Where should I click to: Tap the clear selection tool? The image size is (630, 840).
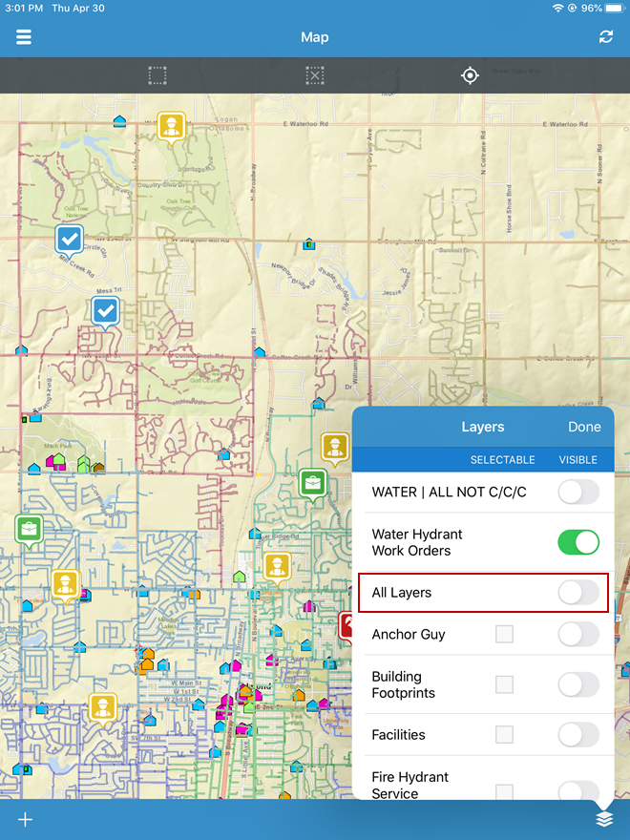coord(315,75)
